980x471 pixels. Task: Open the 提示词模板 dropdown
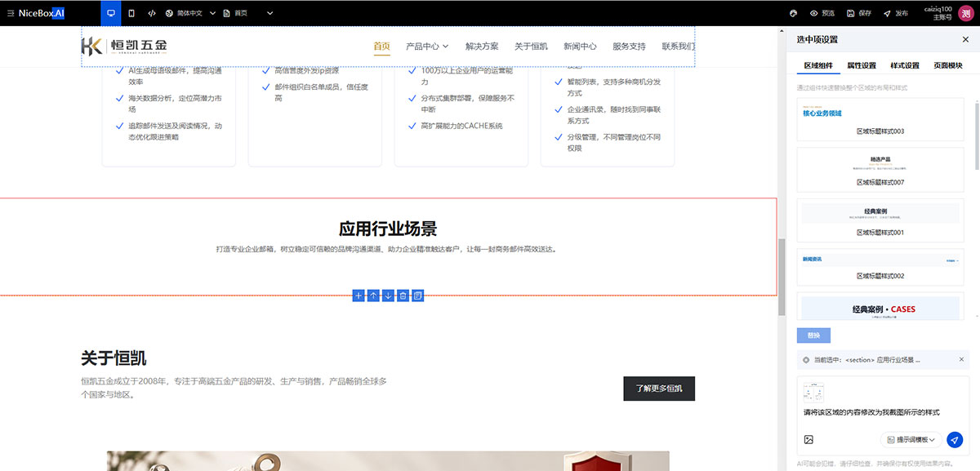click(911, 440)
